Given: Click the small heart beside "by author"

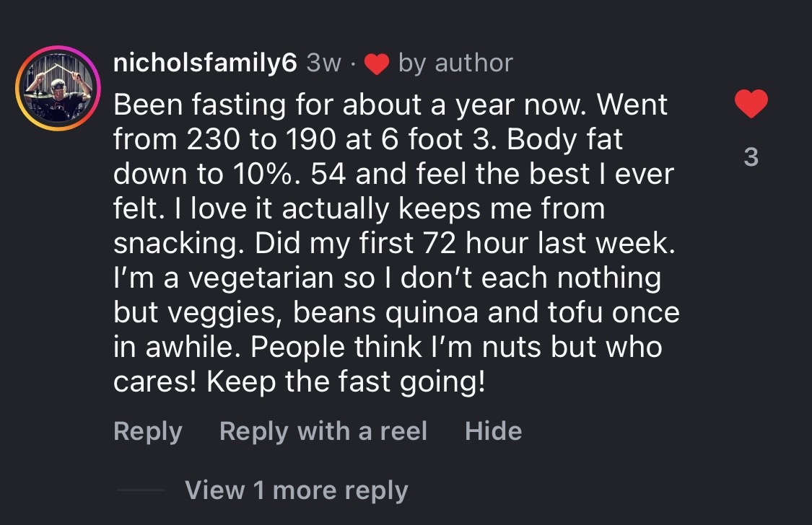Looking at the screenshot, I should [376, 64].
